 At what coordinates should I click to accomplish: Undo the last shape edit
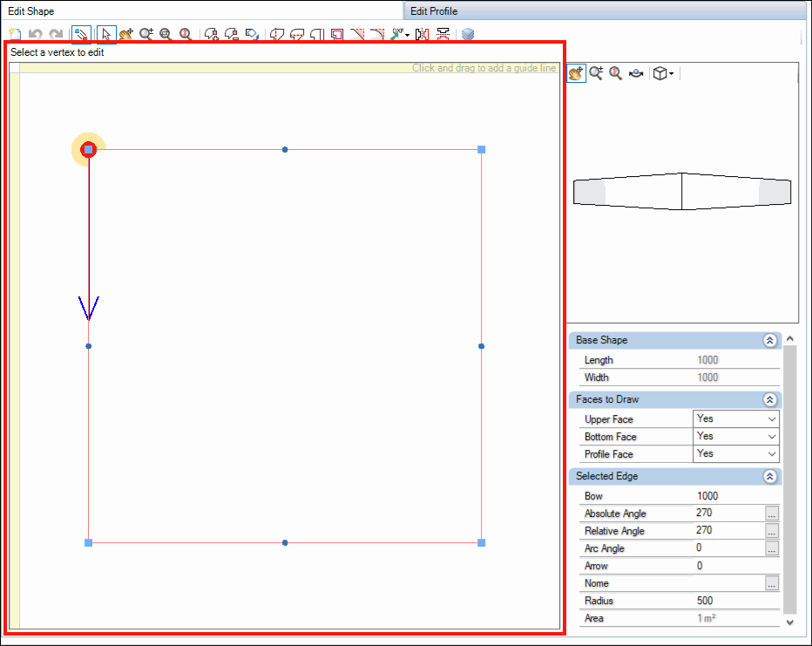point(35,34)
